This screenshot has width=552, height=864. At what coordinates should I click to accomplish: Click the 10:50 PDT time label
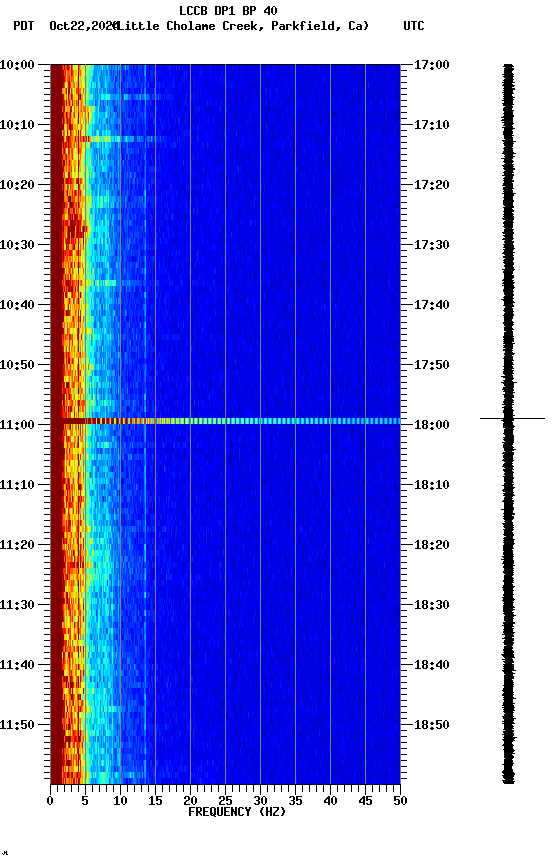tap(17, 365)
